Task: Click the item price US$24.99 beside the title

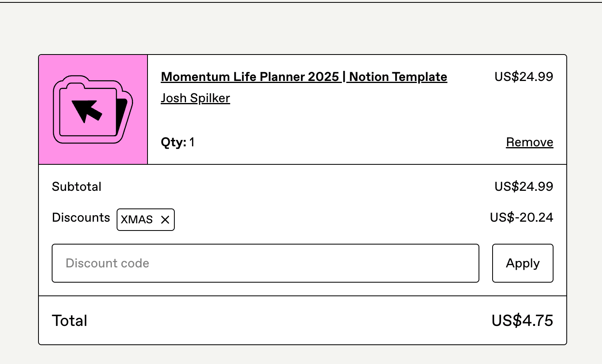Action: click(x=523, y=77)
